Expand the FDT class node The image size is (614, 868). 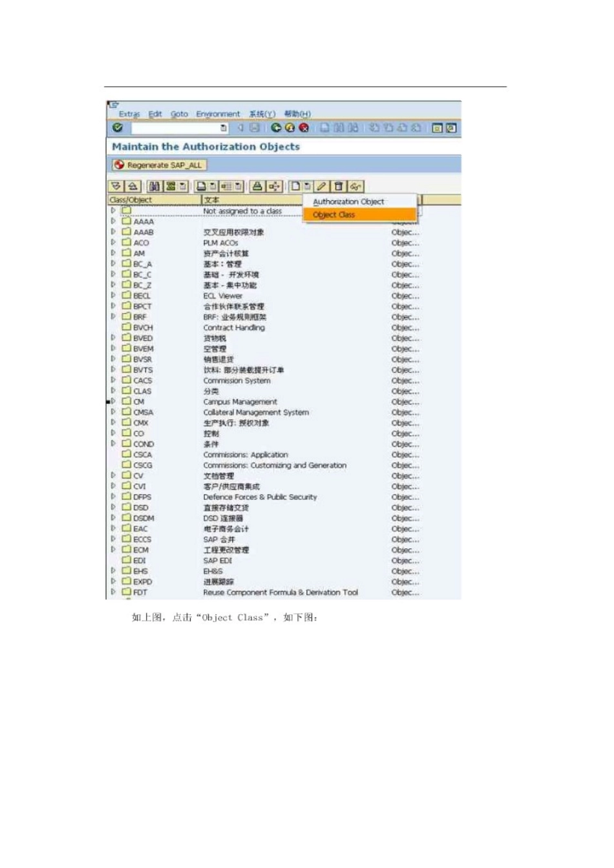pos(113,592)
